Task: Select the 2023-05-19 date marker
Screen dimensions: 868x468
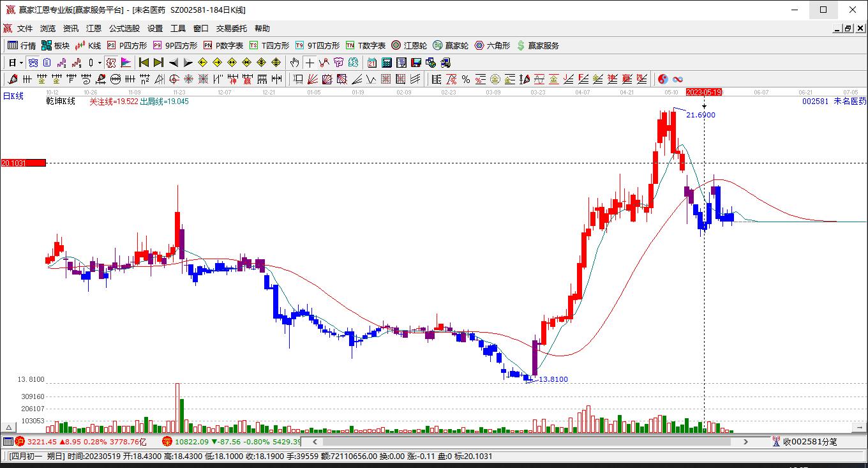Action: click(704, 93)
